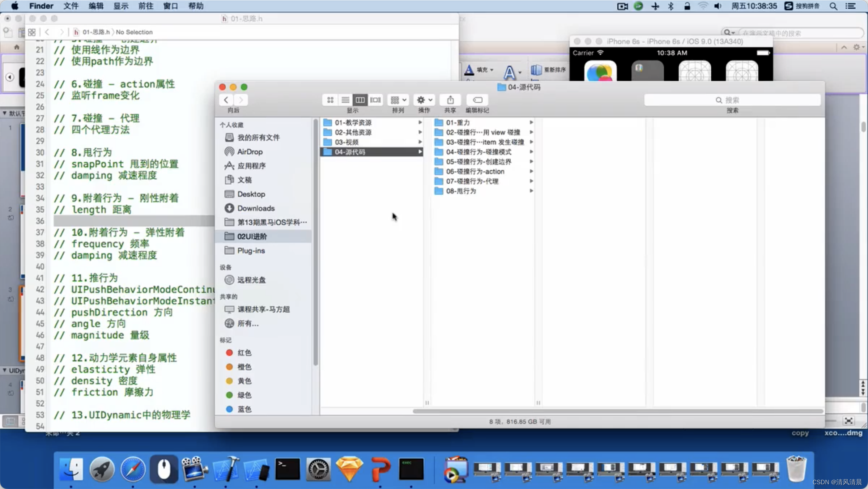This screenshot has width=868, height=489.
Task: Open Terminal from the Dock
Action: click(288, 469)
